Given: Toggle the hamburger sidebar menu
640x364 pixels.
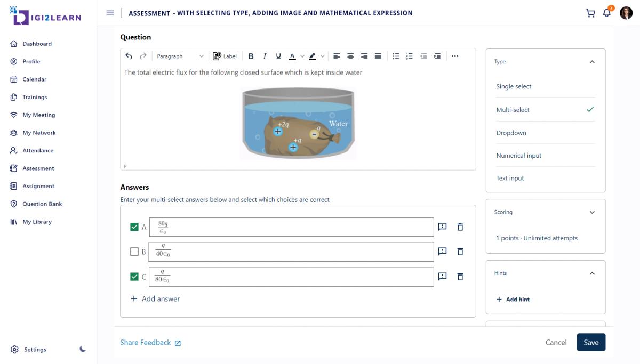Looking at the screenshot, I should [x=110, y=13].
